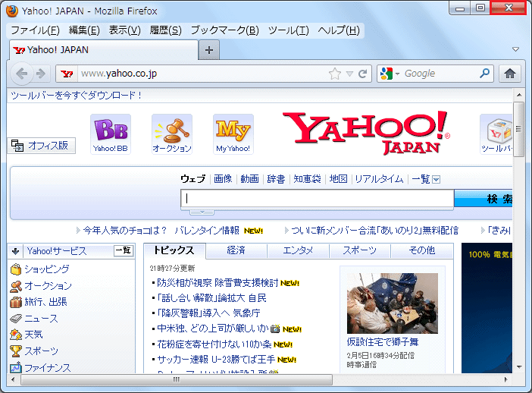
Task: Click the YAHOO! JAPAN logo
Action: 367,133
